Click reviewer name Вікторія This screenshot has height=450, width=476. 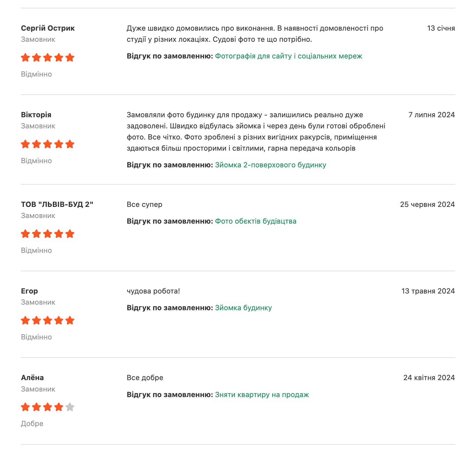tap(36, 115)
